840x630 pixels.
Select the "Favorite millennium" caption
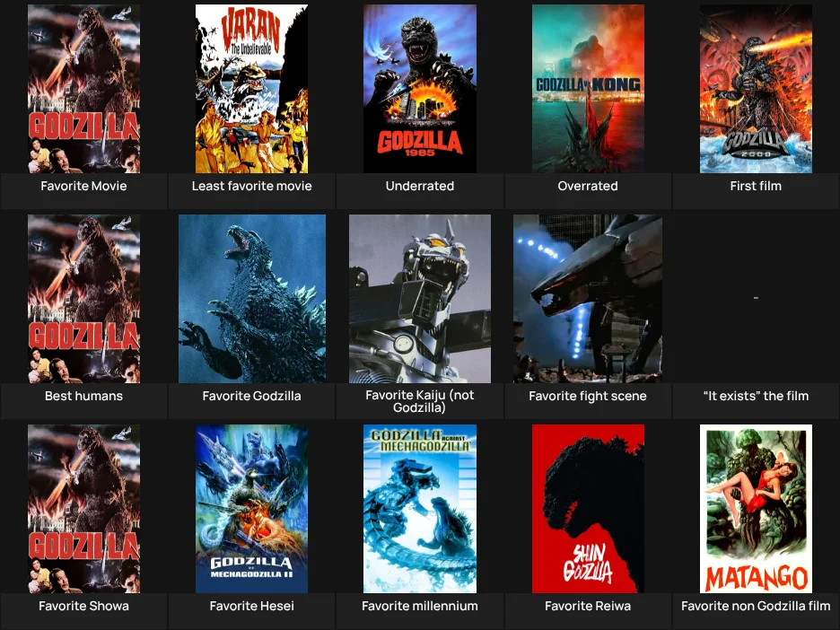[x=420, y=606]
